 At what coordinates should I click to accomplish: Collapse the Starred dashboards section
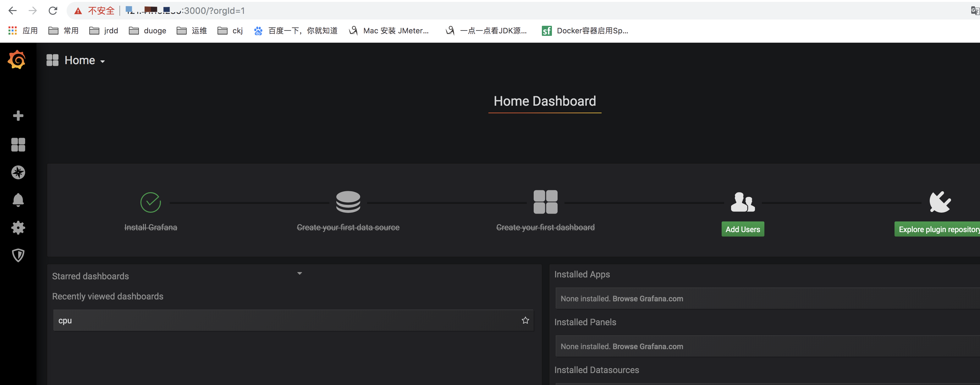pyautogui.click(x=300, y=273)
